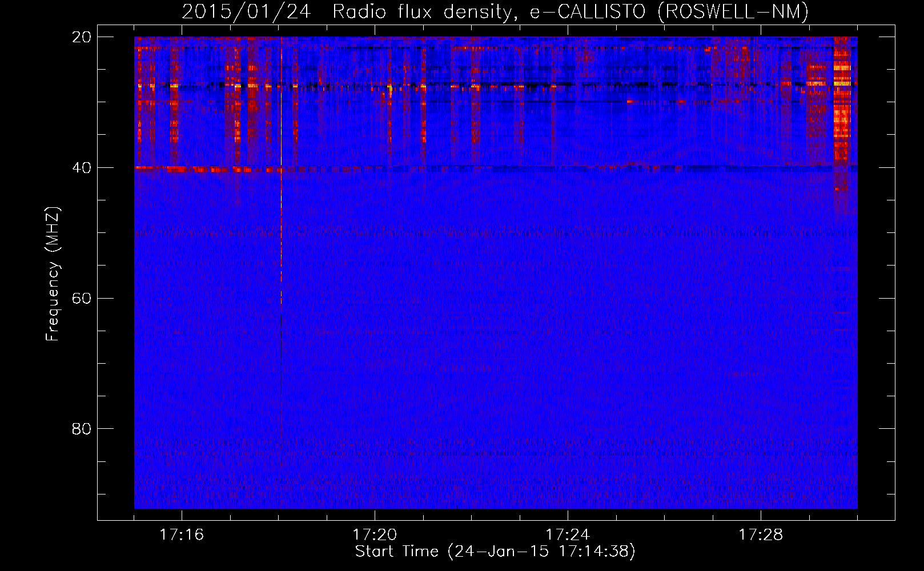924x571 pixels.
Task: Click the 17:16 time tick label
Action: 182,535
